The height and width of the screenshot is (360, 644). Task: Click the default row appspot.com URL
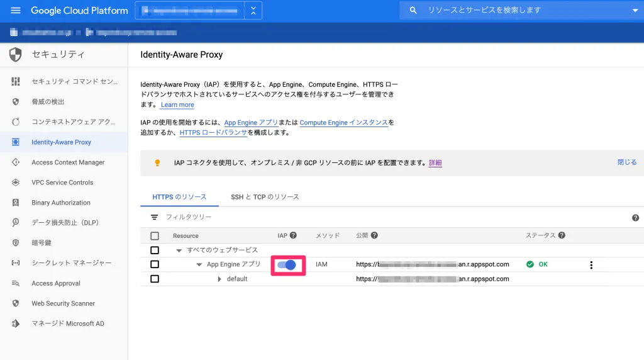tap(433, 279)
